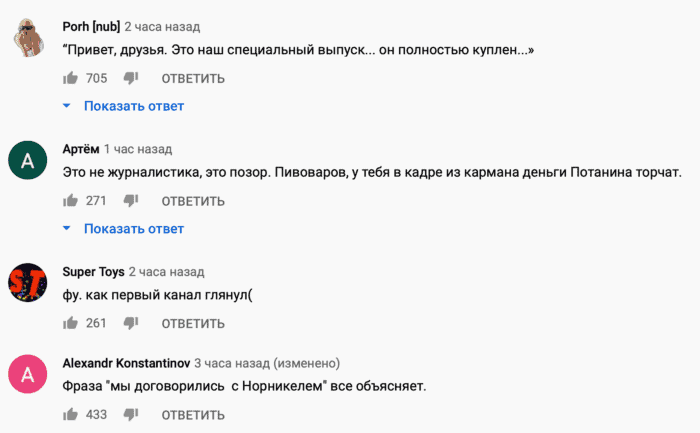Like Артём's comment with 271 likes
Image resolution: width=700 pixels, height=433 pixels.
tap(71, 201)
